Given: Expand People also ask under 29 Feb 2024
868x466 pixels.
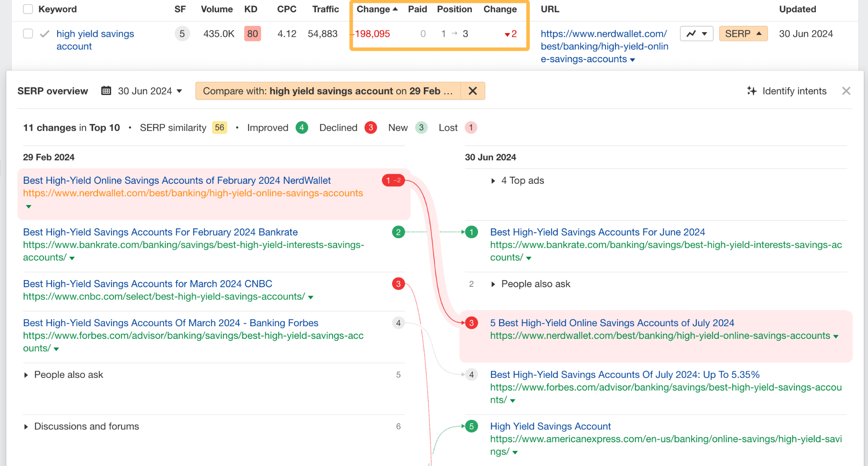Looking at the screenshot, I should 64,375.
